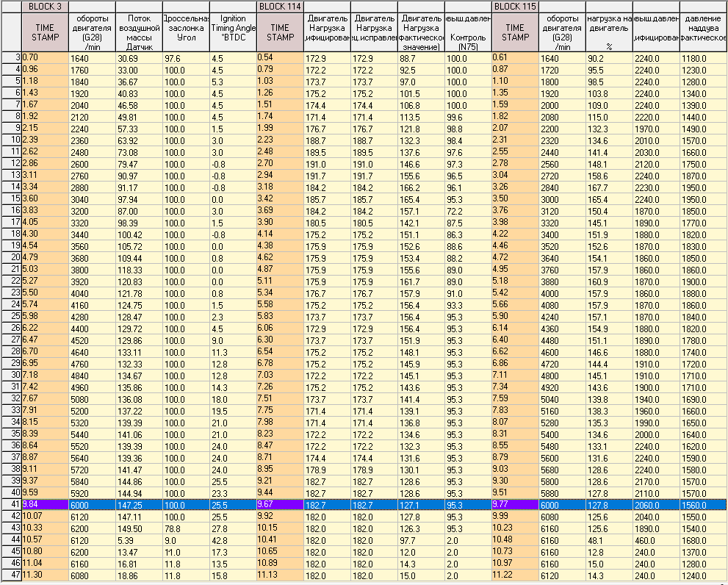Select the BLOCK 115 group header

point(515,6)
